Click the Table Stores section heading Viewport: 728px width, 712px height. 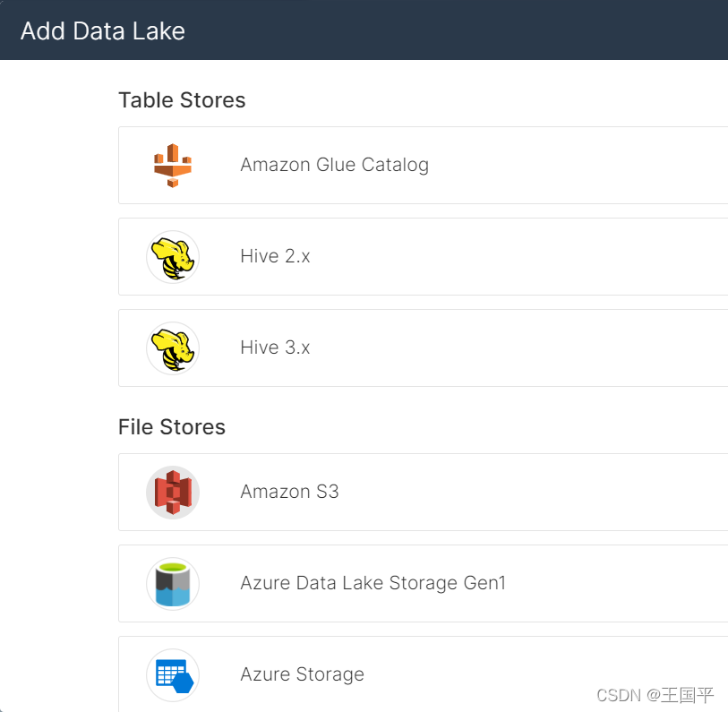(x=182, y=100)
